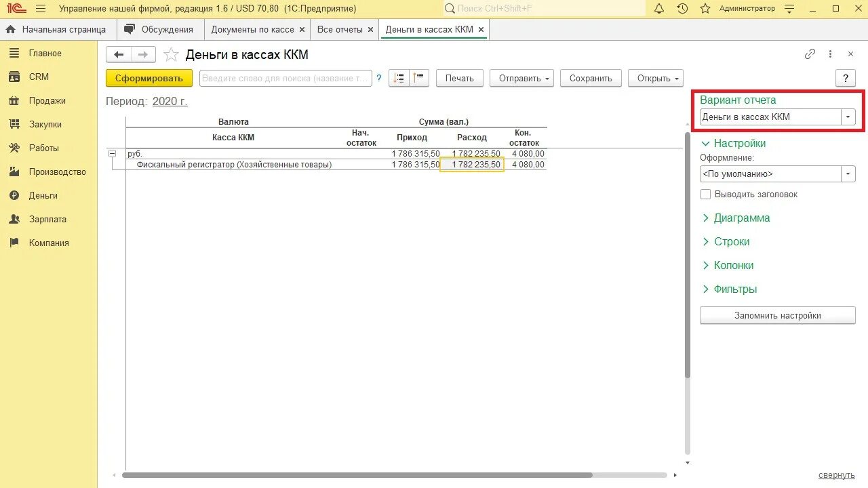Open service settings icon beside Администратор
The width and height of the screenshot is (868, 488).
click(789, 9)
